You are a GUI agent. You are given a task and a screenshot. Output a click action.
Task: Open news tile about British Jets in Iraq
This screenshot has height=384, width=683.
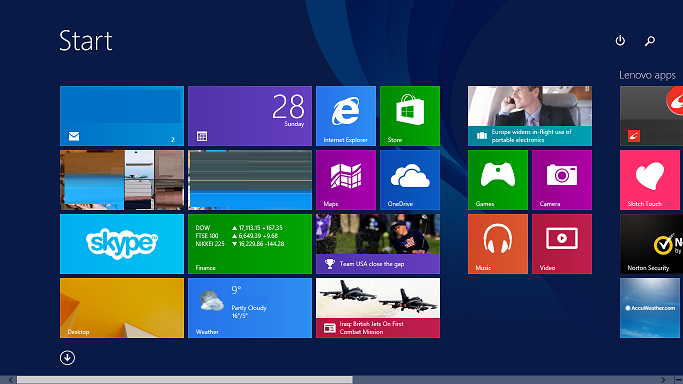coord(378,308)
